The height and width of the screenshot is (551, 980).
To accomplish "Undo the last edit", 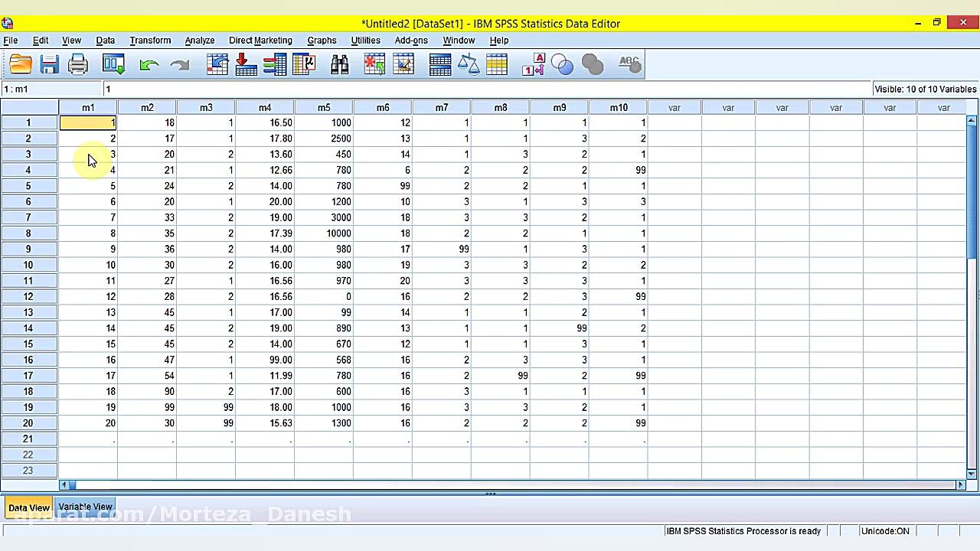I will click(149, 64).
